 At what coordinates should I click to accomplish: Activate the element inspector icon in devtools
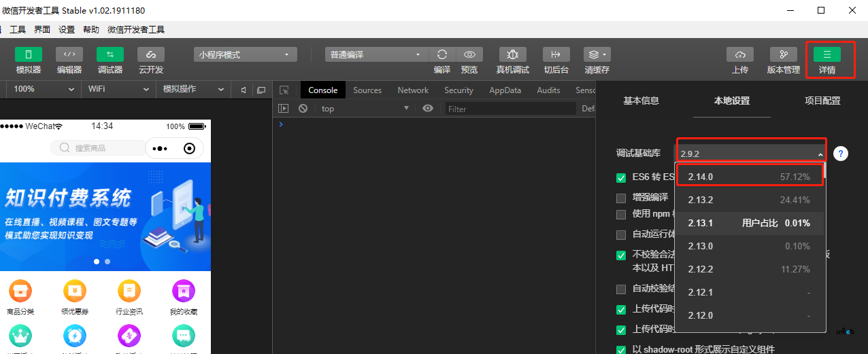click(x=284, y=90)
